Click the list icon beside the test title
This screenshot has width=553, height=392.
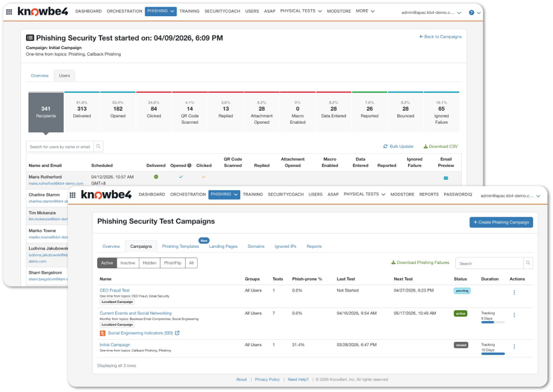tap(30, 38)
